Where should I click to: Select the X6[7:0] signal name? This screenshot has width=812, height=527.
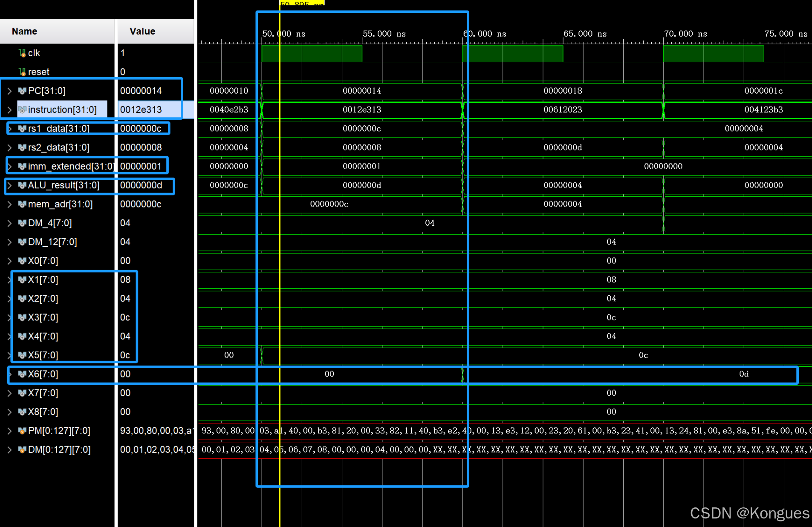click(43, 374)
